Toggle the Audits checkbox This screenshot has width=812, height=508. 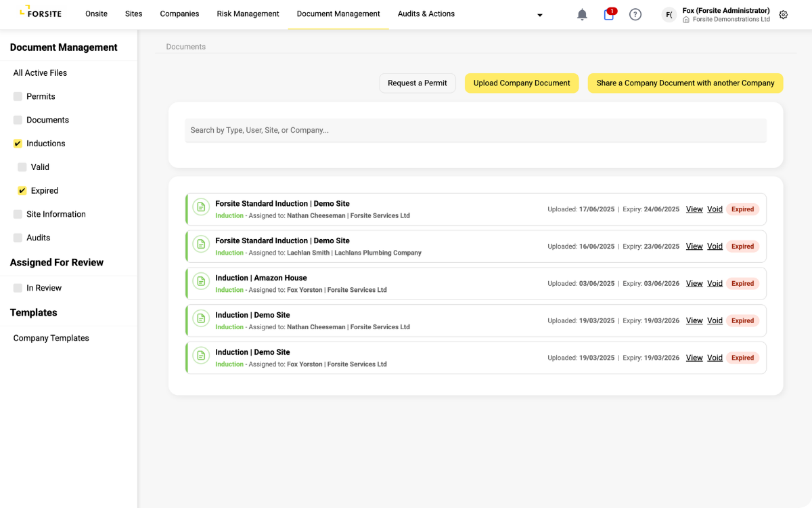pos(18,238)
